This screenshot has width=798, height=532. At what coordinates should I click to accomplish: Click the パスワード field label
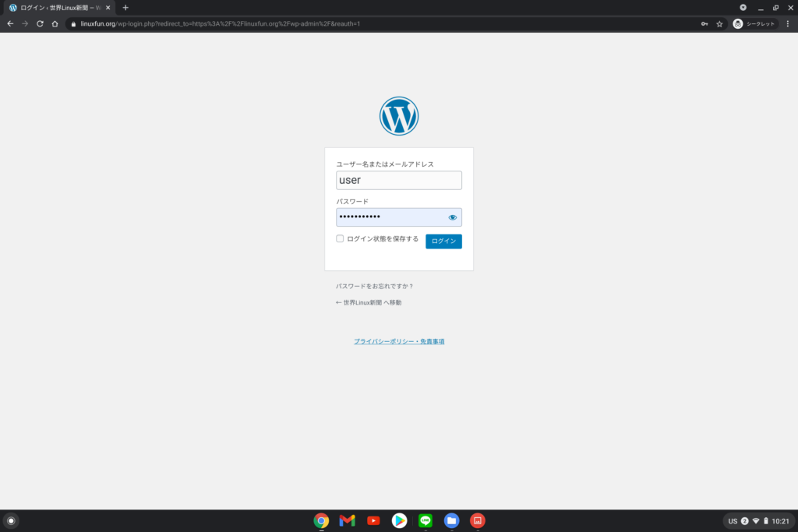pyautogui.click(x=352, y=202)
